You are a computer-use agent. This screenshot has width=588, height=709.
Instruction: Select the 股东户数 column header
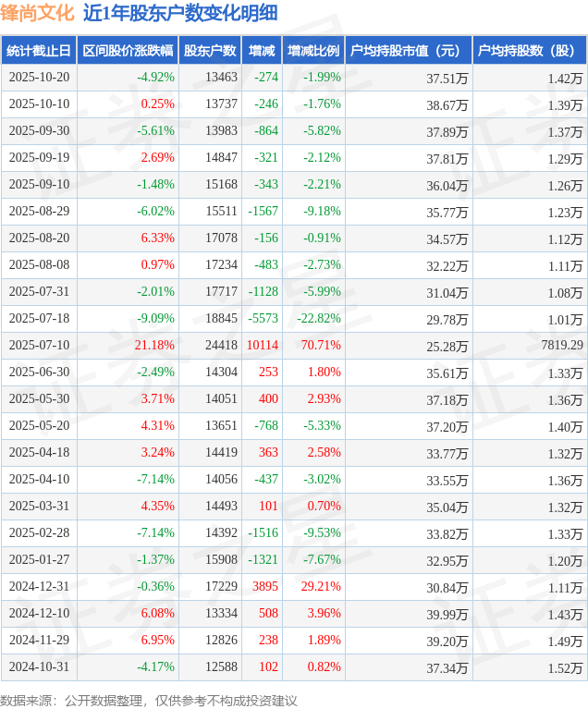pyautogui.click(x=210, y=51)
